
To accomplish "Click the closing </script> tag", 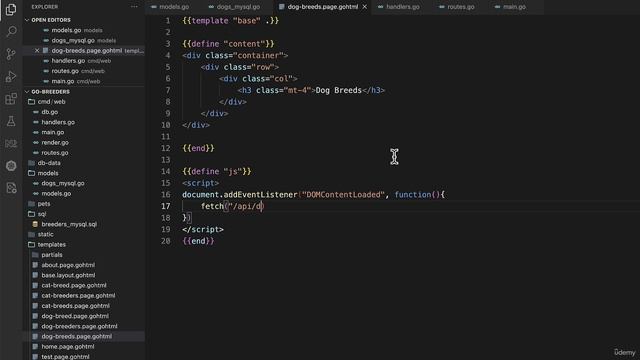I will coord(203,229).
